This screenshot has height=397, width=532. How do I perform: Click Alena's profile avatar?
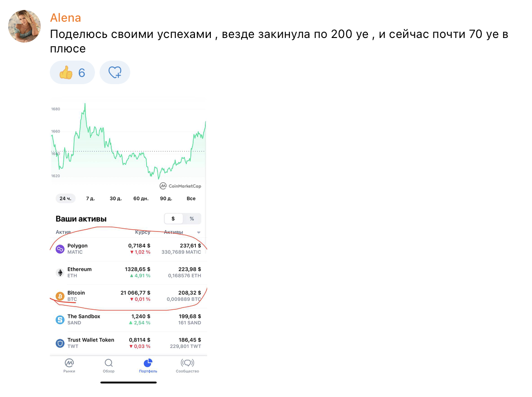coord(24,26)
